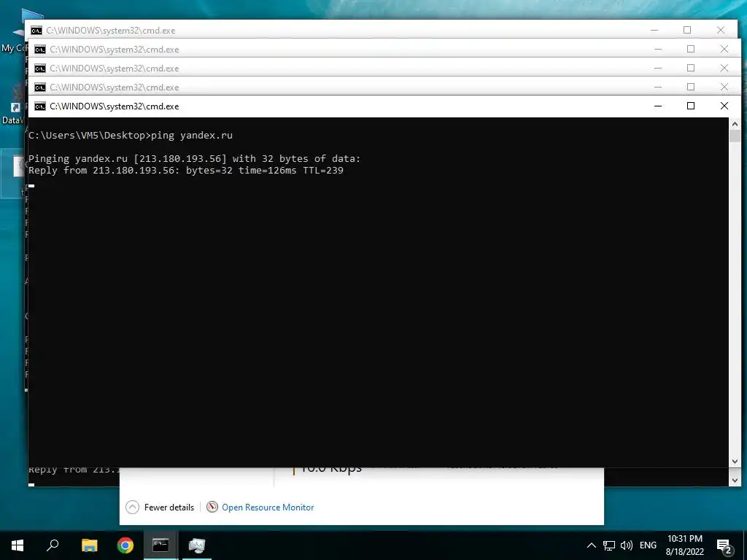This screenshot has height=560, width=747.
Task: Close the fourth background cmd window
Action: 724,87
